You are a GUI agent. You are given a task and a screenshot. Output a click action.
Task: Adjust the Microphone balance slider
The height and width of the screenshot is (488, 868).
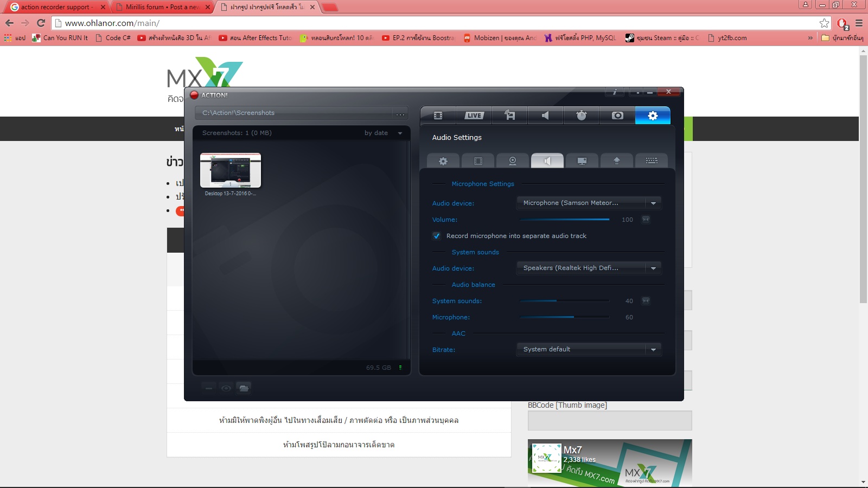tap(565, 317)
